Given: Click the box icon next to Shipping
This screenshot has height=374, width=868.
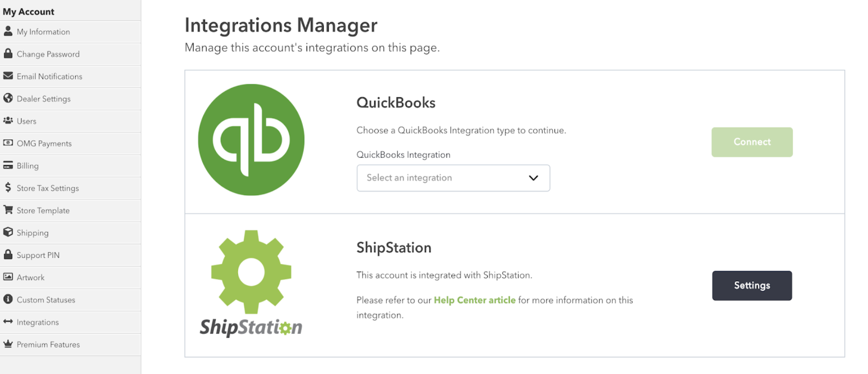Looking at the screenshot, I should point(8,232).
